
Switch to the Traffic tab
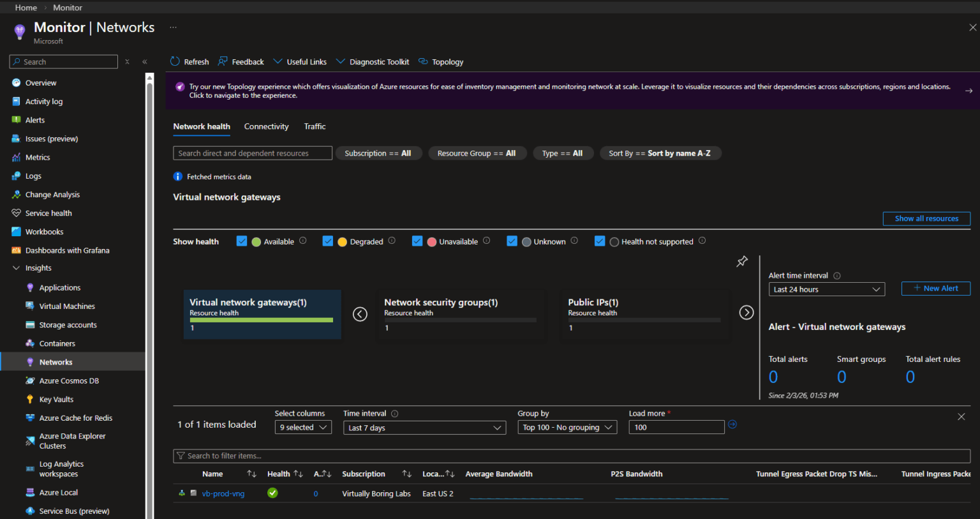click(x=315, y=126)
